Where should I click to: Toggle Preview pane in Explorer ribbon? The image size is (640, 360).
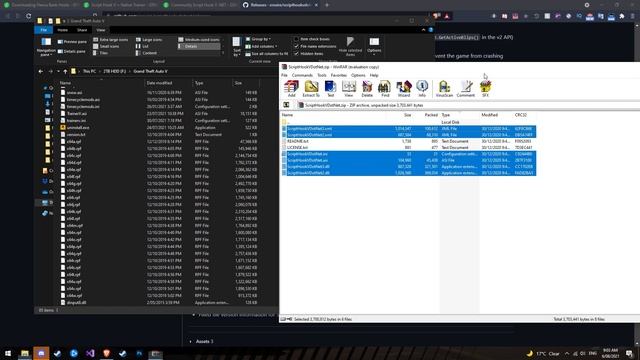72,42
